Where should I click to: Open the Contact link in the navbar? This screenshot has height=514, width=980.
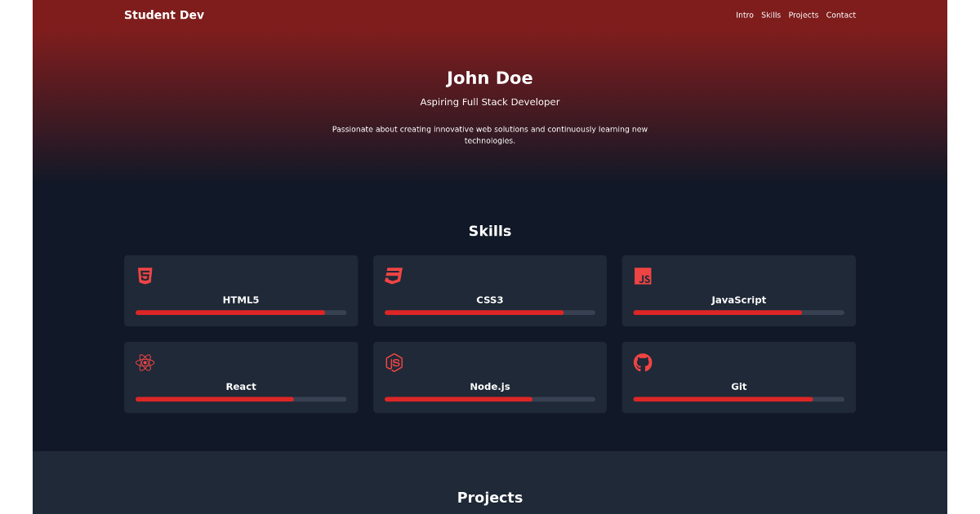tap(840, 15)
